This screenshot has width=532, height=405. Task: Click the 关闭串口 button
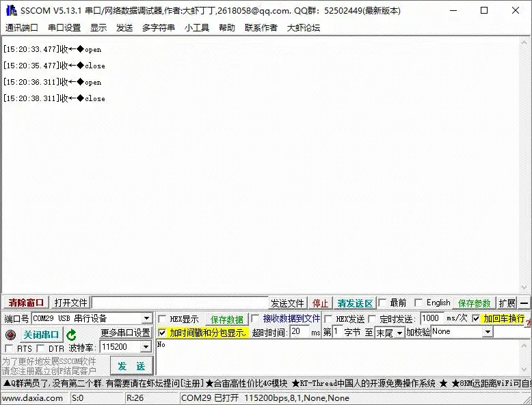[x=41, y=335]
